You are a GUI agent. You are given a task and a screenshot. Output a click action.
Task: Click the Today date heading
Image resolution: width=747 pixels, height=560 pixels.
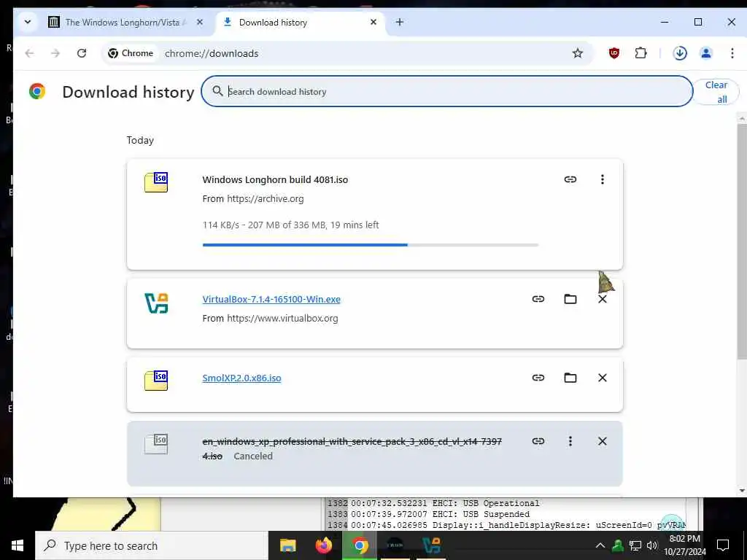coord(140,141)
